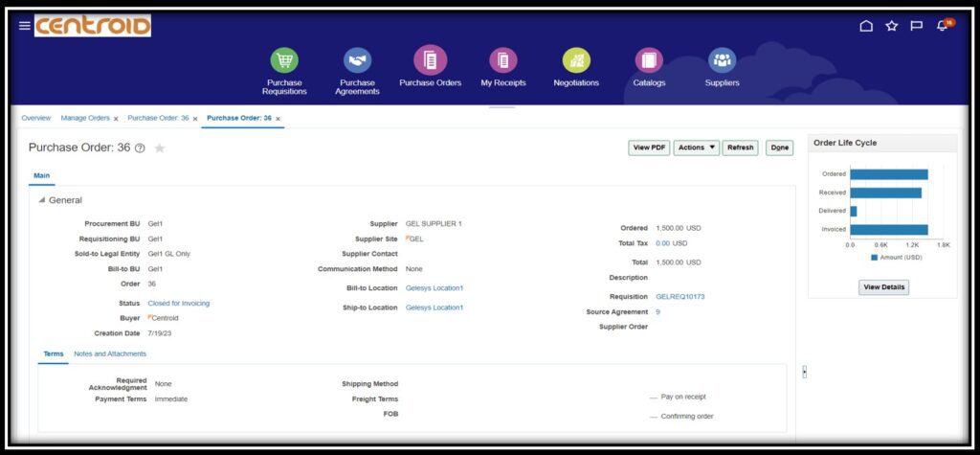Screen dimensions: 980x455
Task: Switch to the Overview tab
Action: pos(36,118)
